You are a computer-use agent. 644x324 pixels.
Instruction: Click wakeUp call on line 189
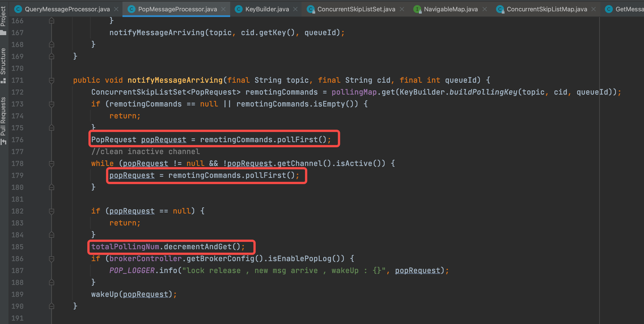(105, 295)
